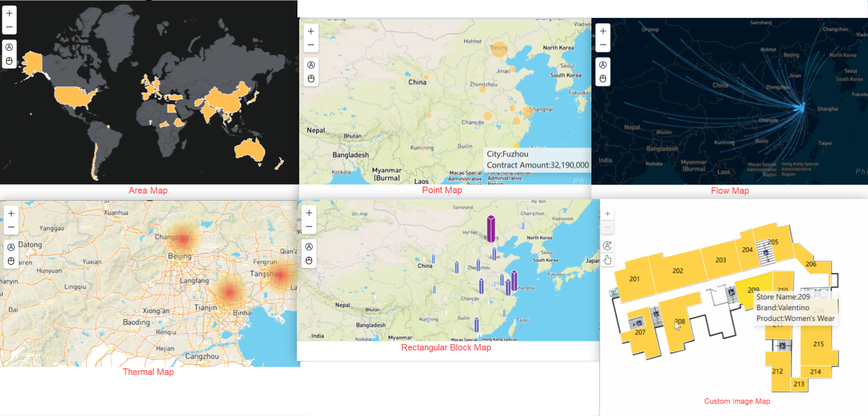Click the large Beijing bubble on Point Map
Viewport: 868px width, 416px height.
499,49
